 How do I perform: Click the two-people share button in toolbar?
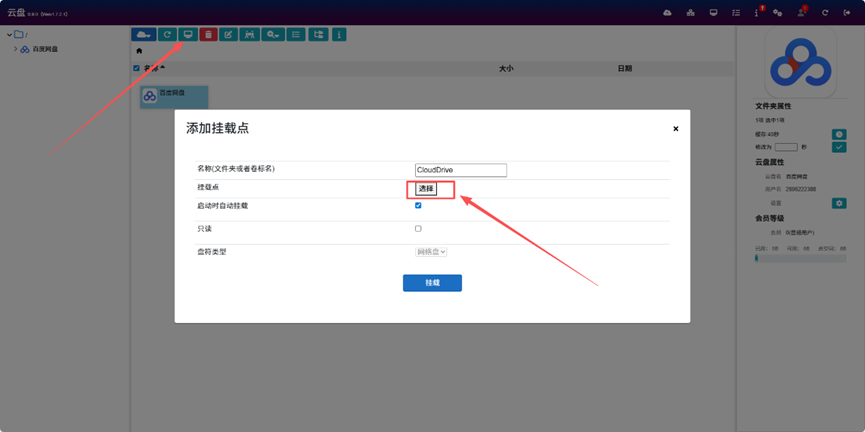coord(249,34)
